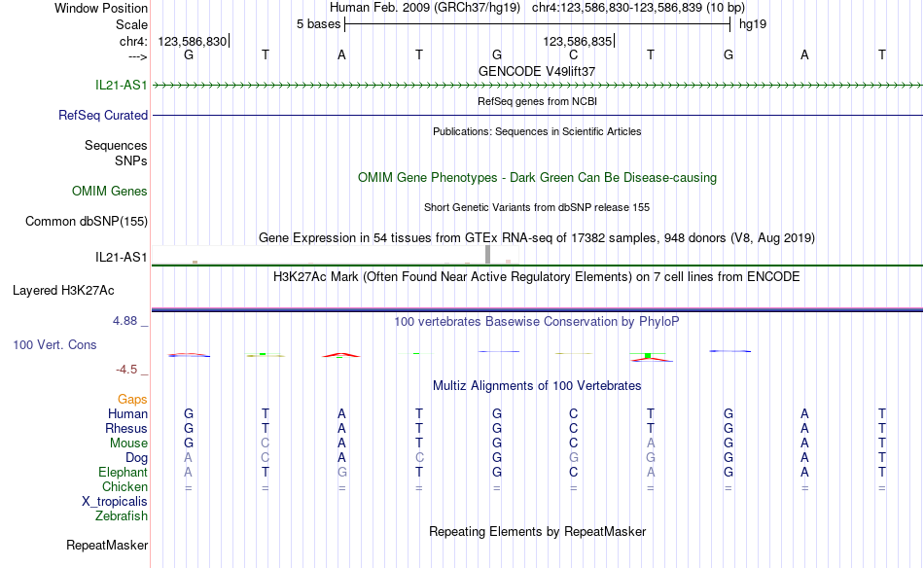Click the RefSeq Curated track label
The height and width of the screenshot is (568, 924).
point(103,116)
